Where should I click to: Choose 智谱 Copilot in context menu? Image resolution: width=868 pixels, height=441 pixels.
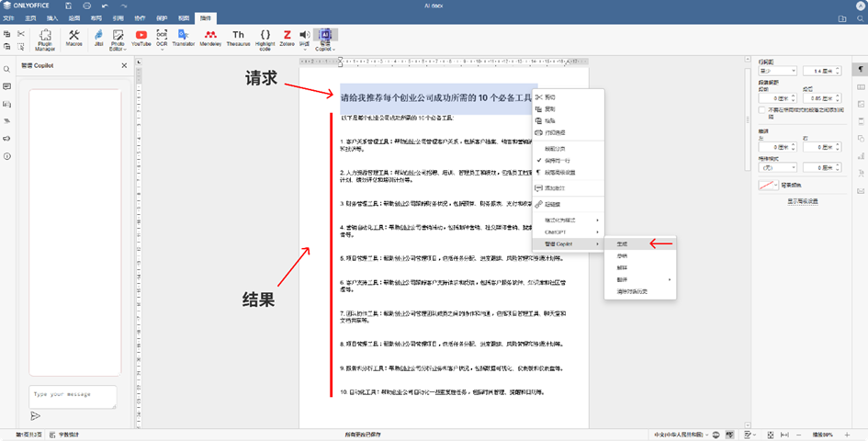click(x=568, y=243)
